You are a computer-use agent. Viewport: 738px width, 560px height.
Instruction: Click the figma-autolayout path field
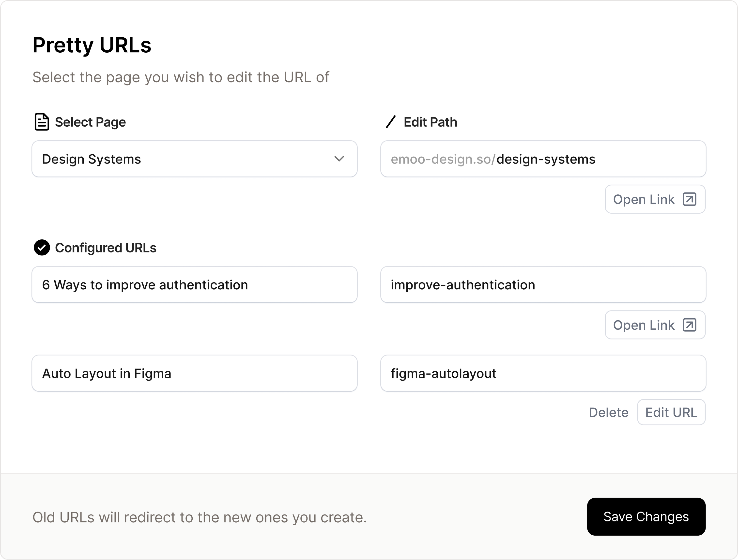(543, 373)
